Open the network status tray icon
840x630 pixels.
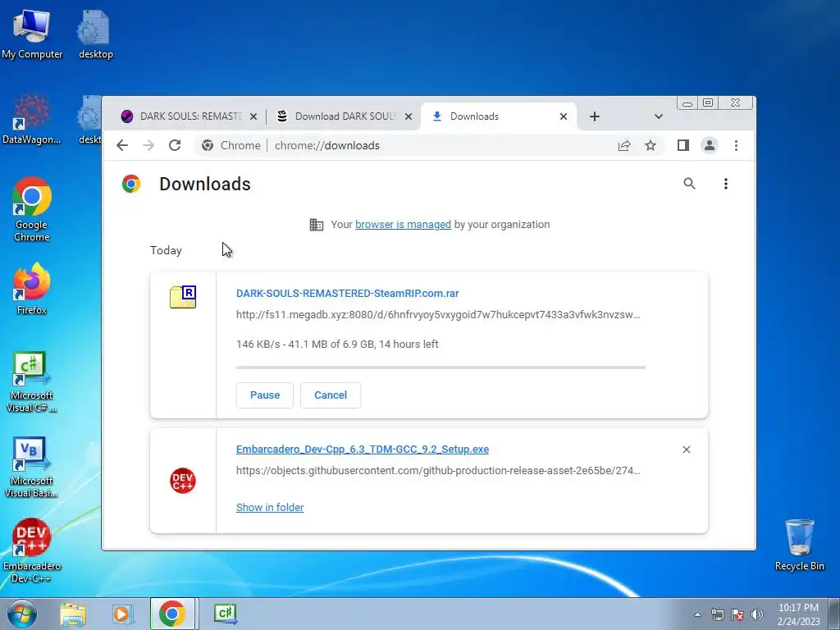(717, 614)
